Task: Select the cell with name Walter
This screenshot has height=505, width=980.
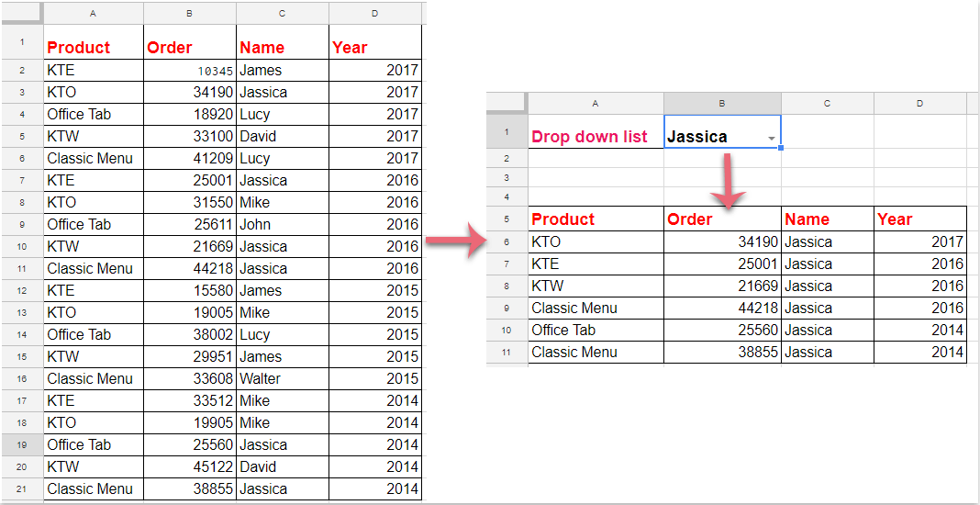Action: 283,378
